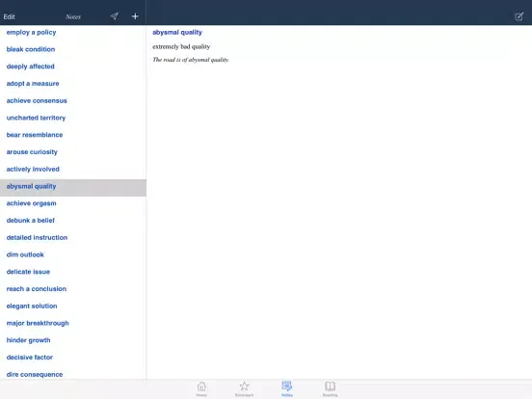The width and height of the screenshot is (532, 399).
Task: Click the 'abysmal quality' heading in detail pane
Action: [x=177, y=32]
